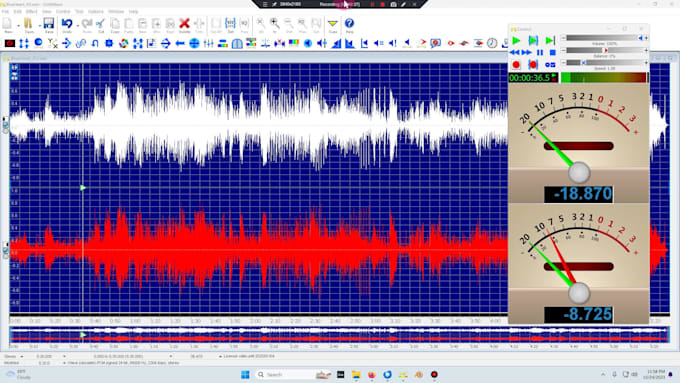680x383 pixels.
Task: Click the play-selection button with blue markers
Action: [x=533, y=41]
